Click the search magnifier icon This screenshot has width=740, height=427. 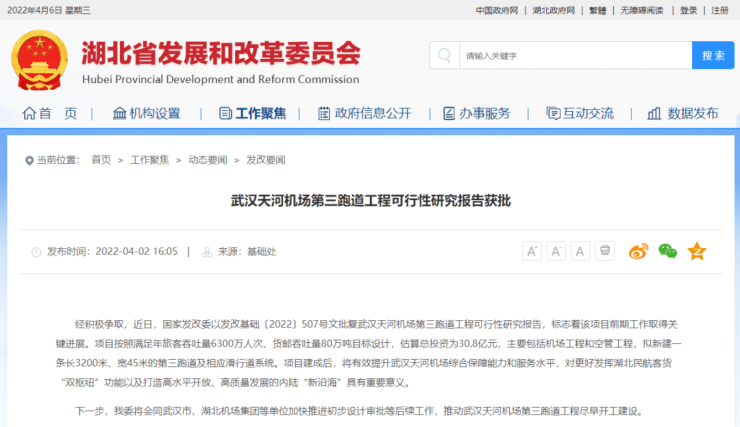pyautogui.click(x=444, y=55)
